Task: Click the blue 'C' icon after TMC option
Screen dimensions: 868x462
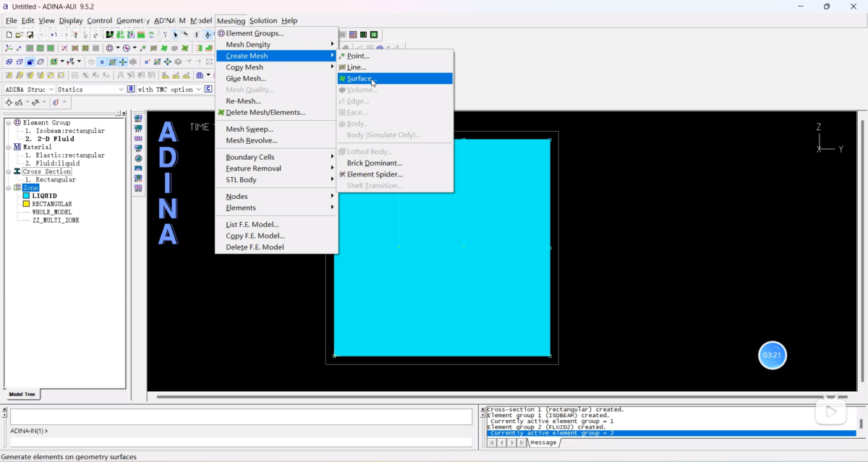Action: (x=208, y=89)
